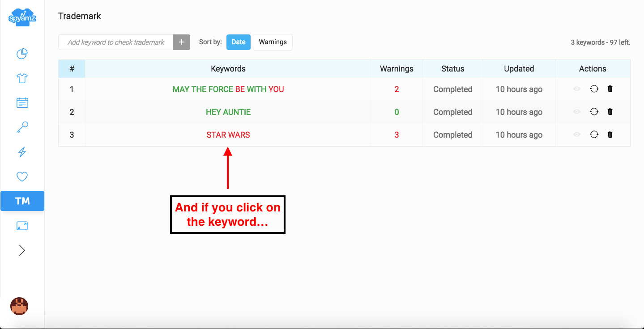Click the '3 keywords - 97 left.' text
644x329 pixels.
pyautogui.click(x=601, y=42)
